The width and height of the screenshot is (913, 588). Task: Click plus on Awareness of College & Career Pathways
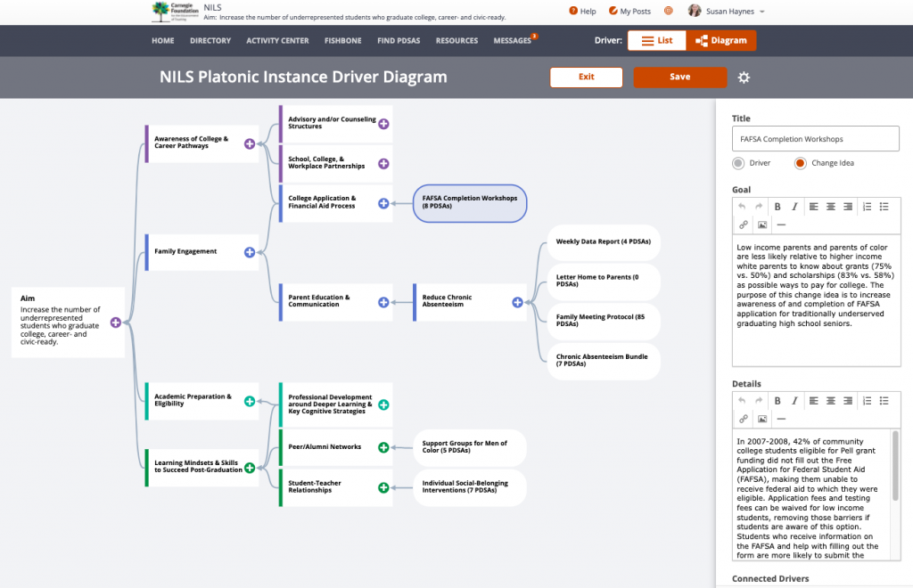pyautogui.click(x=250, y=143)
